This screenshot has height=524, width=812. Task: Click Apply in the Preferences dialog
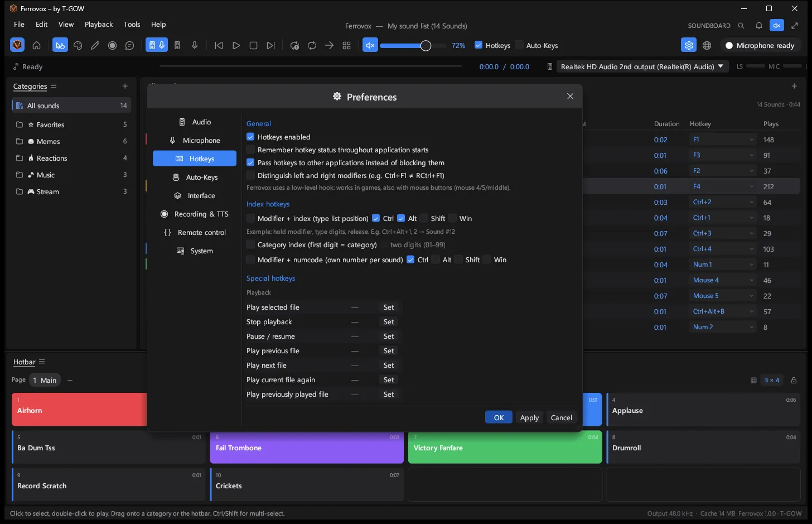point(529,417)
